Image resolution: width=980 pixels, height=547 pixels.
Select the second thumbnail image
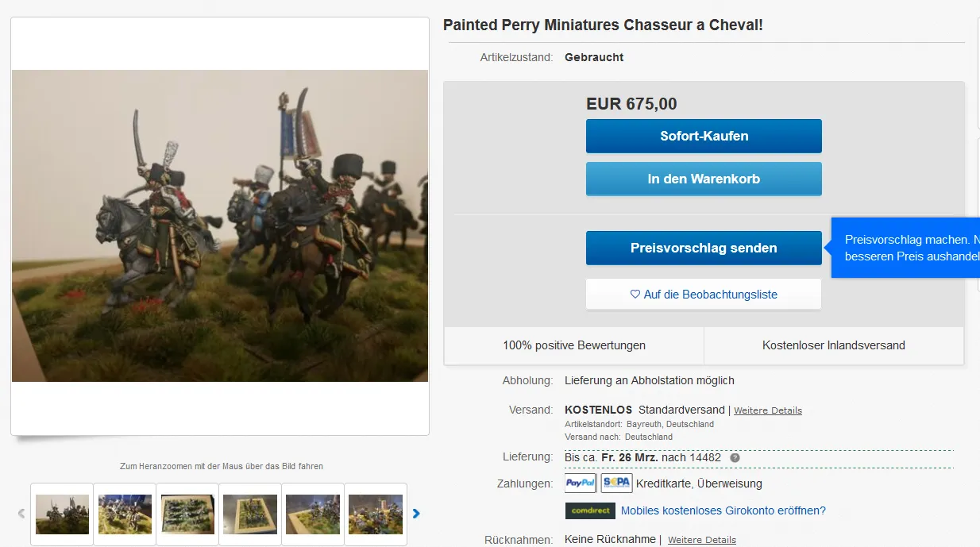125,514
